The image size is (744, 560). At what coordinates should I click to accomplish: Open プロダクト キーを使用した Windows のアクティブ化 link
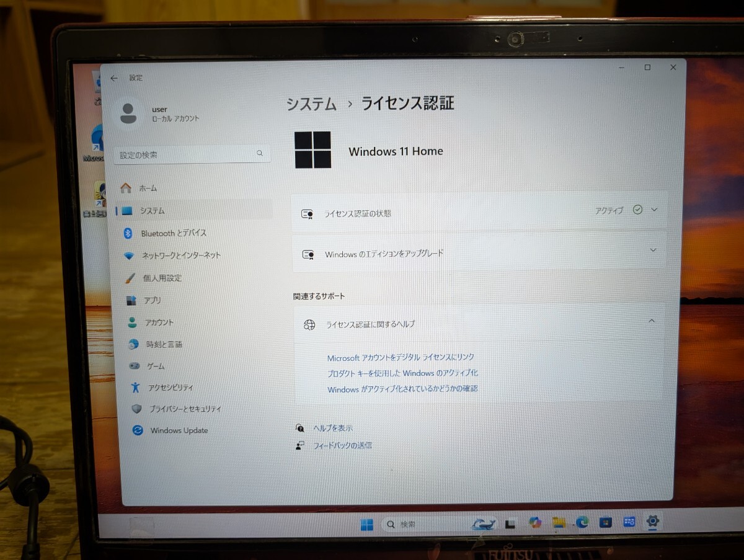click(402, 373)
